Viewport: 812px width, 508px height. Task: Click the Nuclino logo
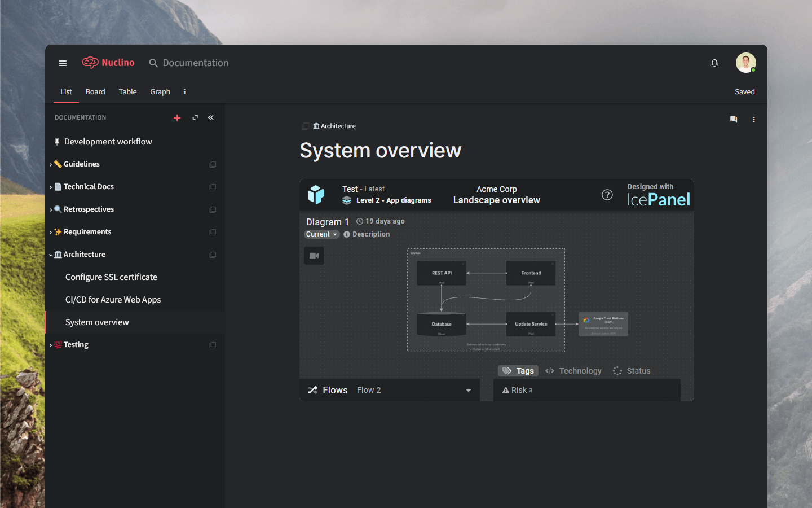pyautogui.click(x=108, y=63)
